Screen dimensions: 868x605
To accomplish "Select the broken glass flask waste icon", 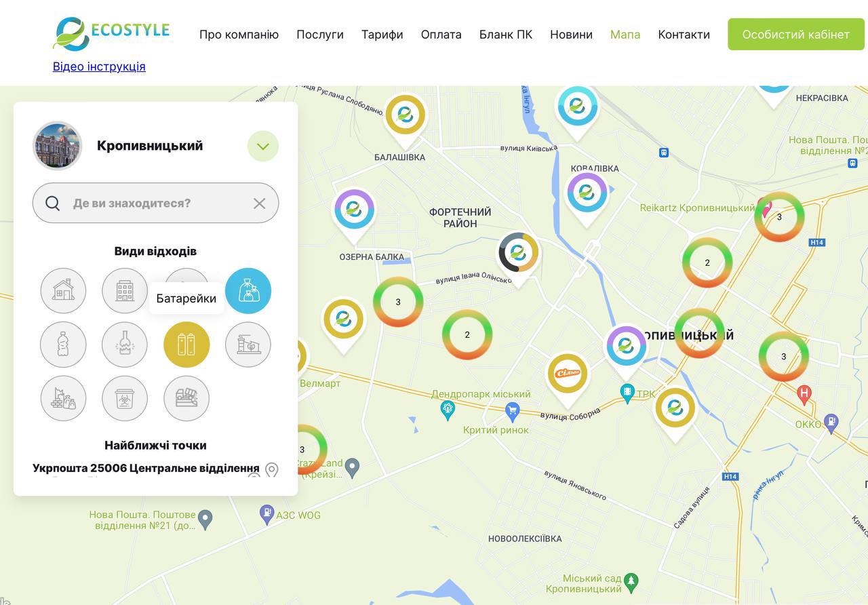I will pos(125,345).
